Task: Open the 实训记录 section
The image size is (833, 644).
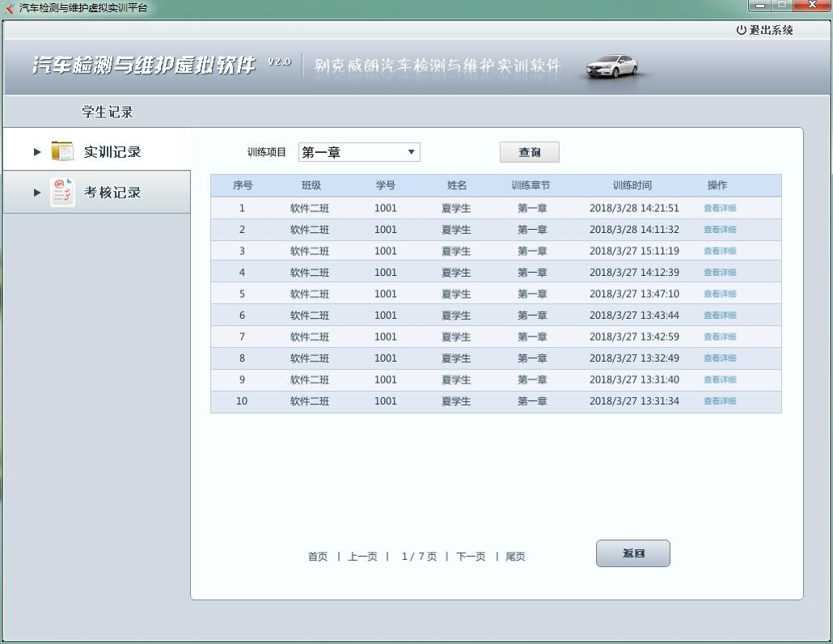Action: tap(112, 152)
